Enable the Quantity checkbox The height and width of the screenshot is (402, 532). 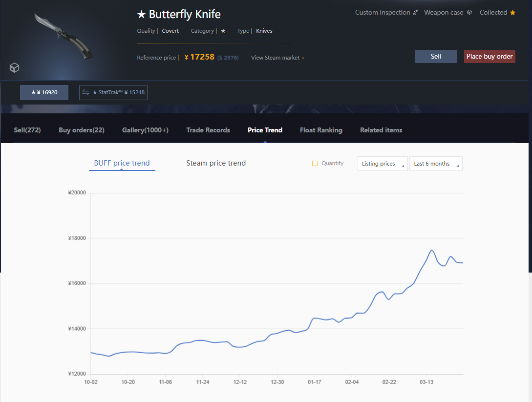pos(315,164)
